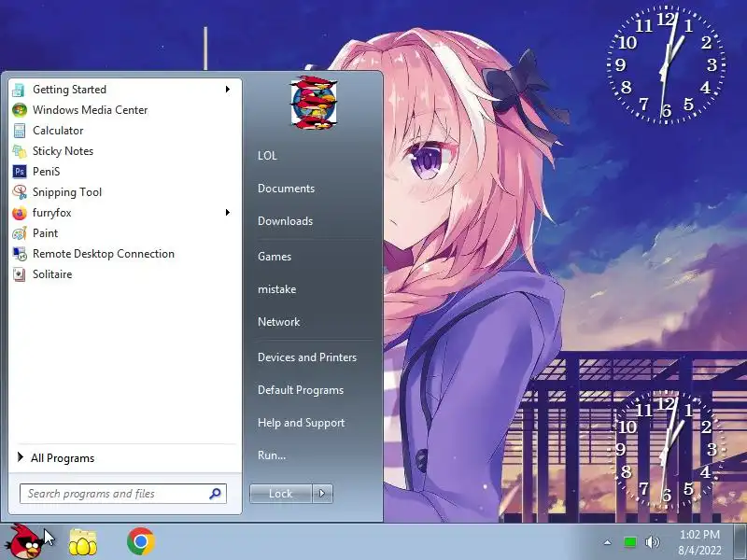Screen dimensions: 747x560
Task: Launch Chrome from the taskbar
Action: (141, 541)
